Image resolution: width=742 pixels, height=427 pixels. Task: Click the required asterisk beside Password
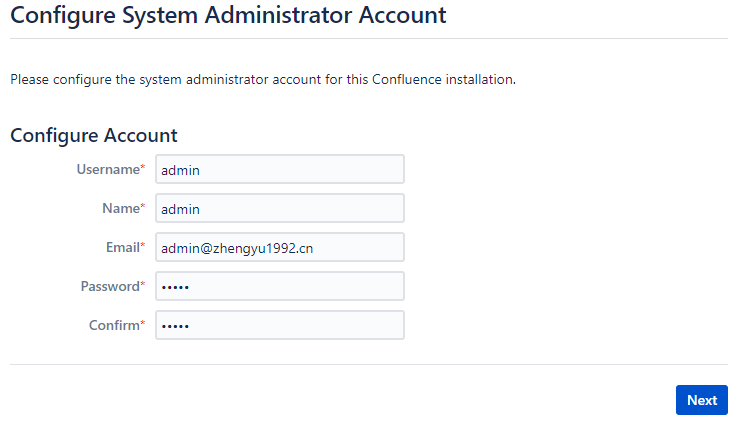click(142, 284)
